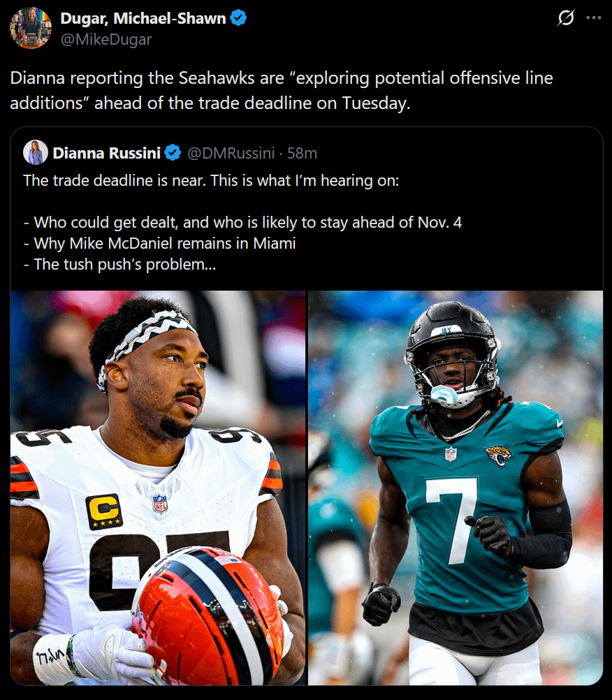This screenshot has height=700, width=612.
Task: Click the 'Why Mike McDaniel remains in Miami' line
Action: tap(160, 243)
